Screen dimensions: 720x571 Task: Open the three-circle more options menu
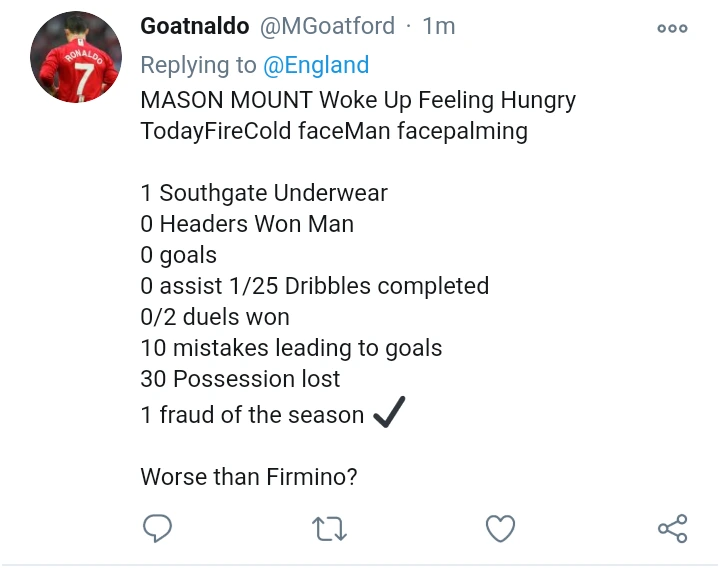[x=672, y=28]
